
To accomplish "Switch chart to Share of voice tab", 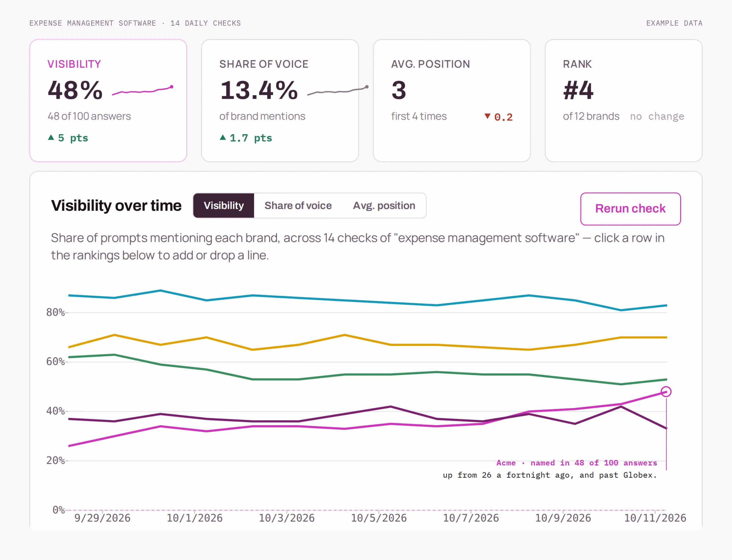I will (298, 206).
